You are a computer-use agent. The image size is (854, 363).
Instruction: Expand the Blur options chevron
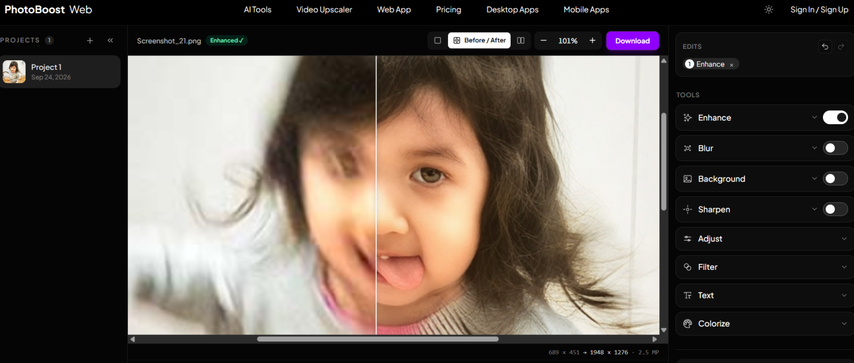tap(814, 148)
